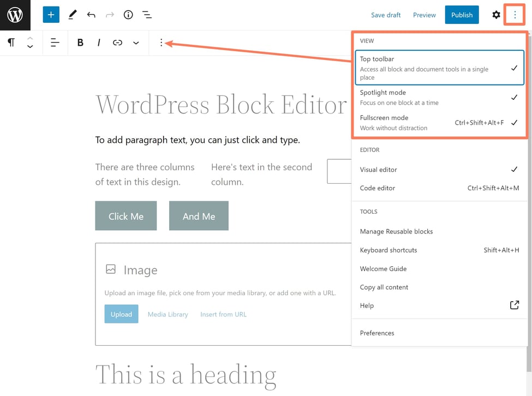
Task: Select the pencil Tools icon
Action: [x=72, y=15]
